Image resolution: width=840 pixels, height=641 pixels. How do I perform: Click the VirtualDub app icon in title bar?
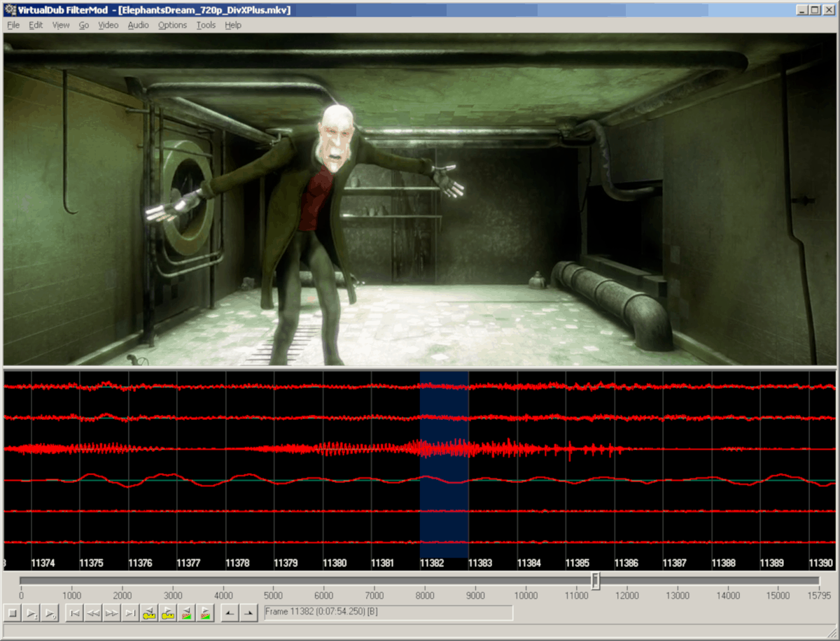pos(9,9)
